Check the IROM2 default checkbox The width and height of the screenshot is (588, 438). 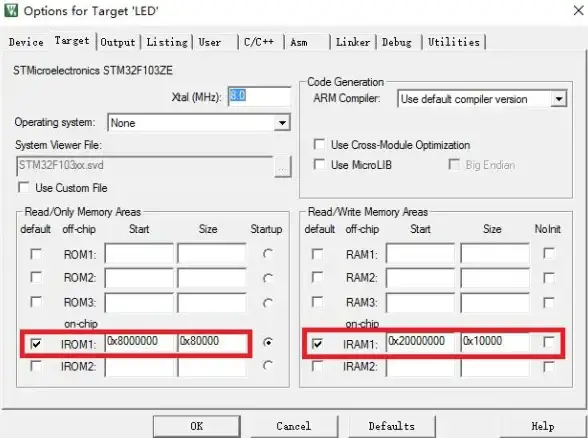coord(36,365)
